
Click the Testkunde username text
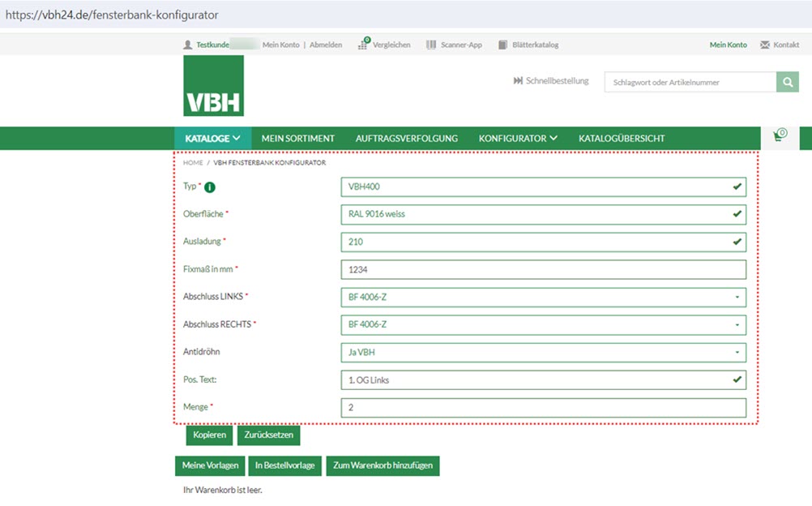[212, 45]
